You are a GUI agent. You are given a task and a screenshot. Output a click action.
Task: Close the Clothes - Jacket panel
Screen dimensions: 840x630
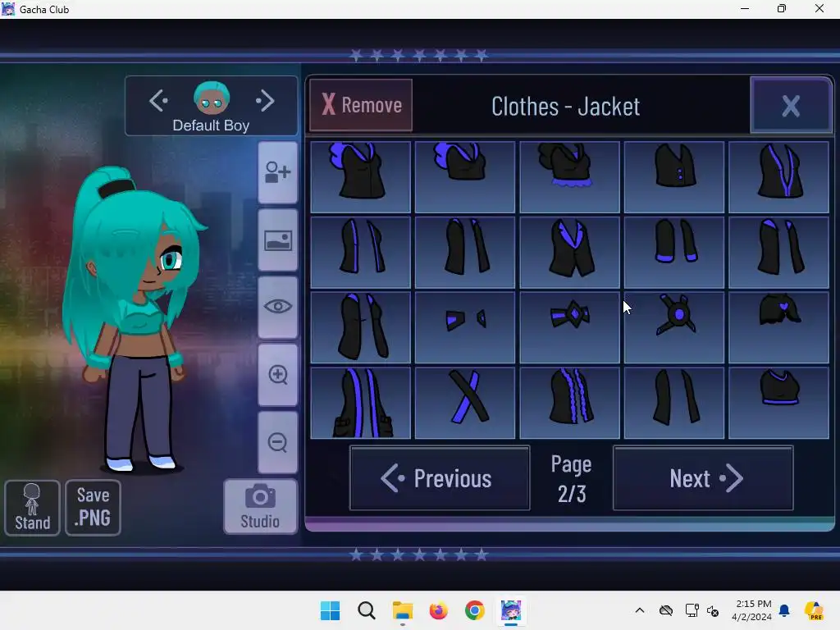point(791,106)
